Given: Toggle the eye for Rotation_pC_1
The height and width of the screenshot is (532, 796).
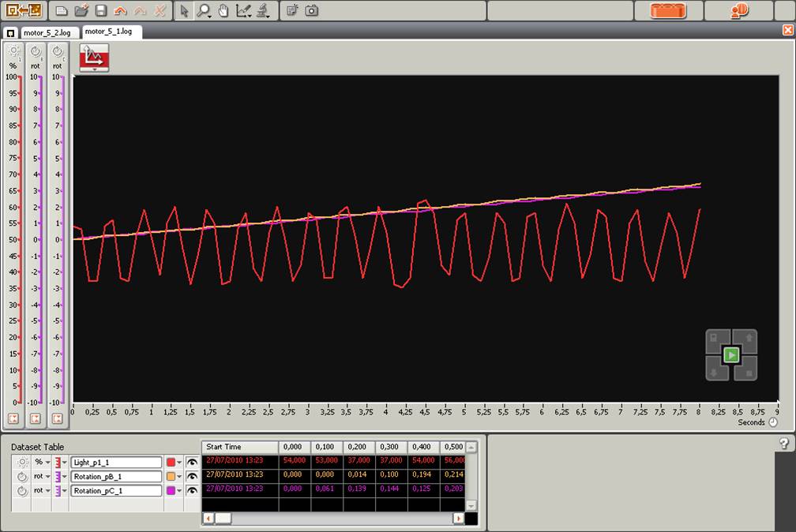Looking at the screenshot, I should 191,491.
